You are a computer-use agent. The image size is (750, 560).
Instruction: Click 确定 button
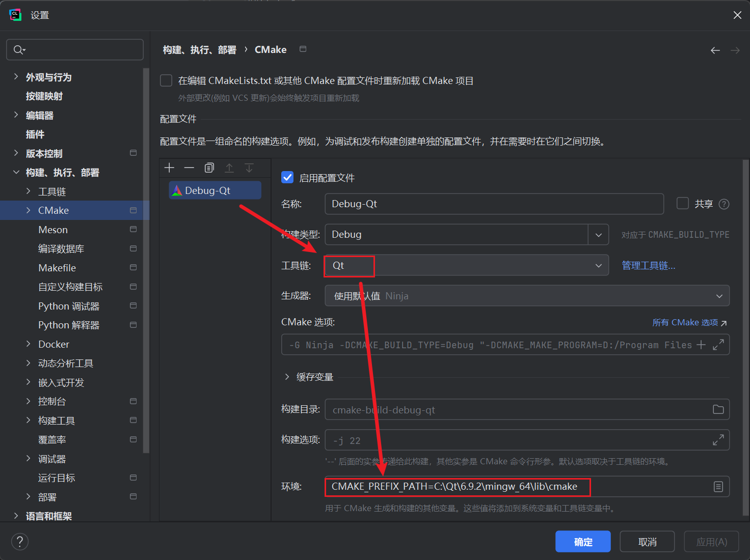[x=583, y=542]
